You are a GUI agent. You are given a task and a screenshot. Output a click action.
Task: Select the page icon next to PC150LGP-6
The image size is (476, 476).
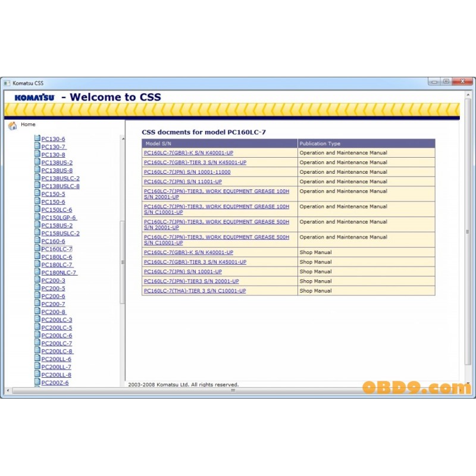pos(37,217)
